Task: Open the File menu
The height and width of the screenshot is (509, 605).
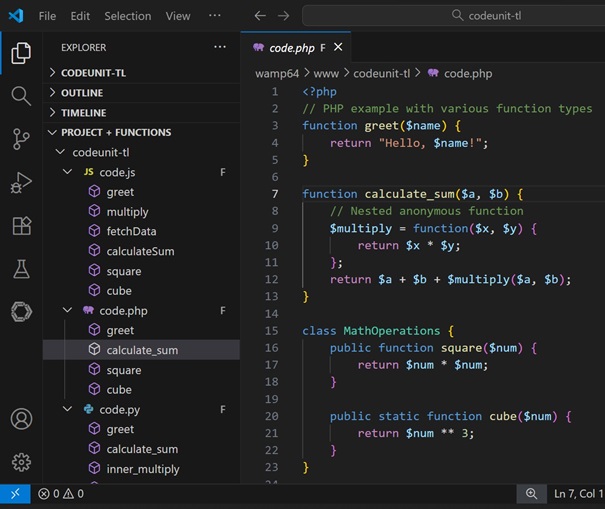Action: pyautogui.click(x=47, y=16)
